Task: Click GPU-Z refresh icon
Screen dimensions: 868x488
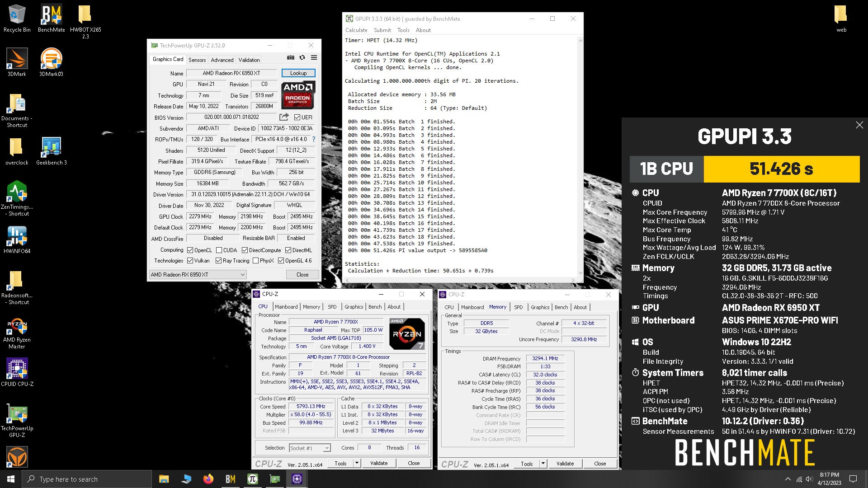Action: 302,58
